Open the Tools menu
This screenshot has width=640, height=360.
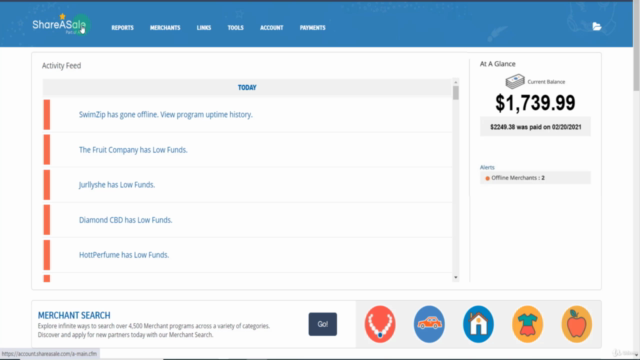click(236, 28)
